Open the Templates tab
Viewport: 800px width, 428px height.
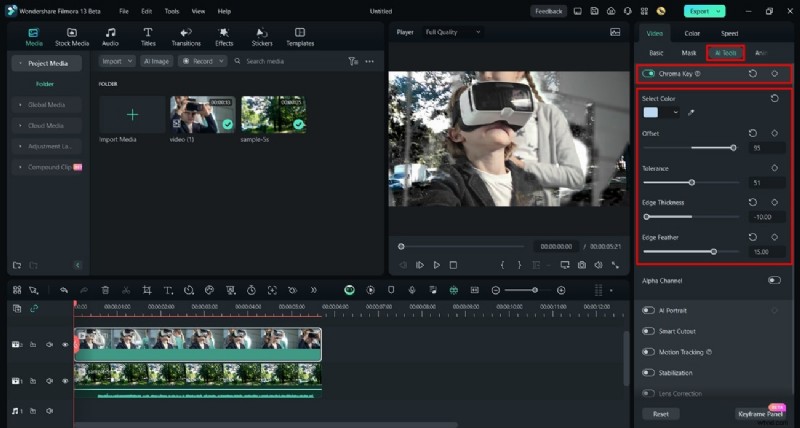[300, 37]
